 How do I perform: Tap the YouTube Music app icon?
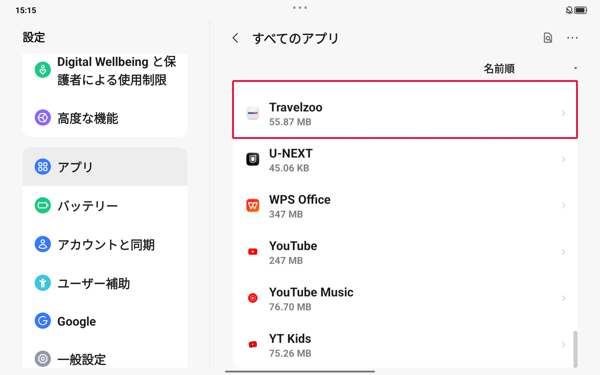point(253,298)
